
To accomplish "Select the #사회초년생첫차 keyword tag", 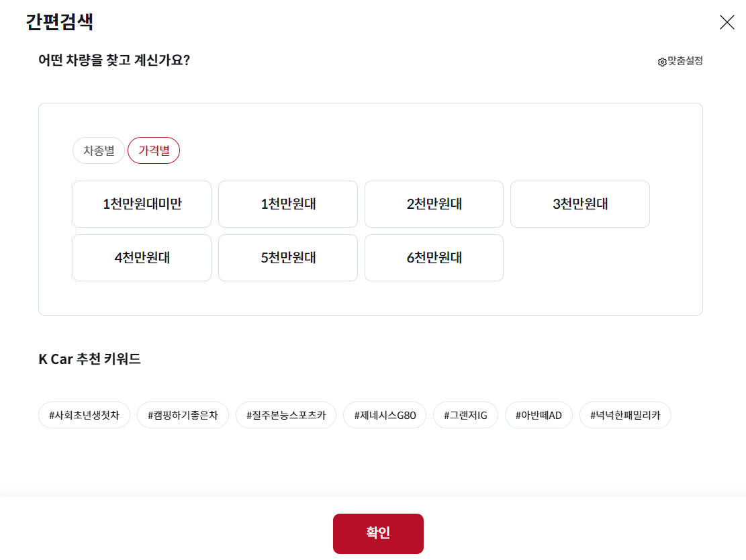I will (84, 415).
